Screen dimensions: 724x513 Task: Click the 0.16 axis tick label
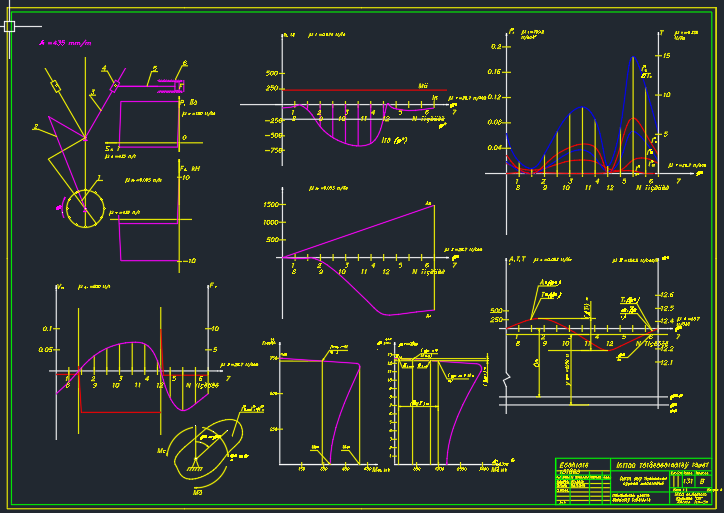pos(494,72)
